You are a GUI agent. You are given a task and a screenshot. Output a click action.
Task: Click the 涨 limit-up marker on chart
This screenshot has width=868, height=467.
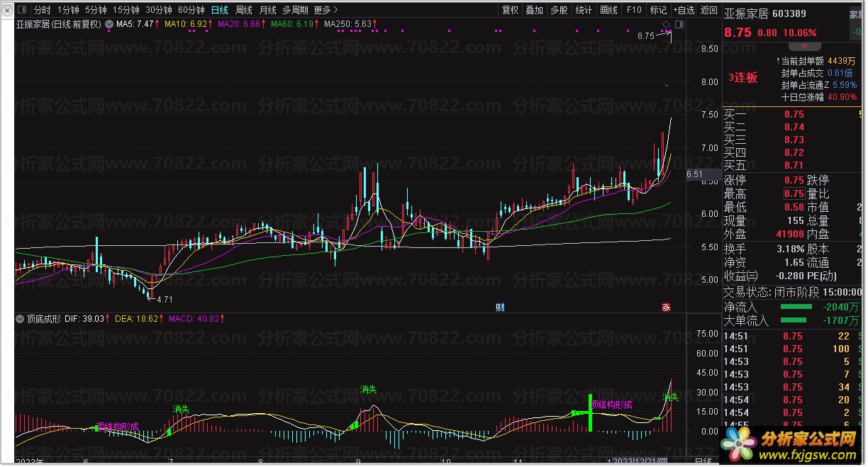(x=667, y=308)
